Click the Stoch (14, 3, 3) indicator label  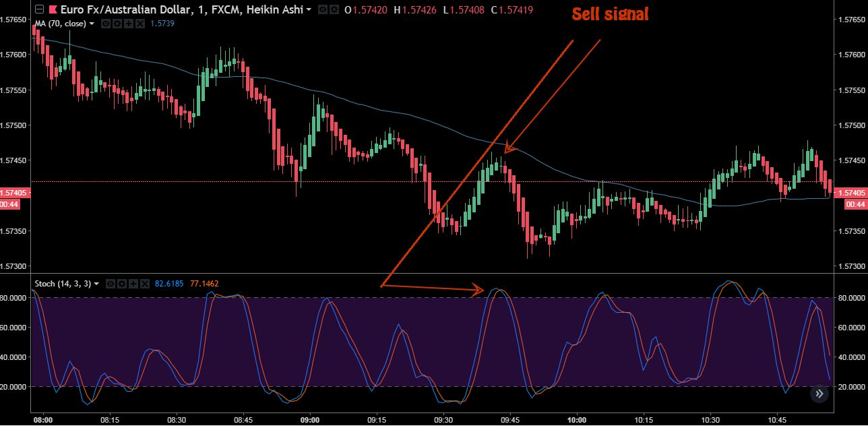click(63, 284)
